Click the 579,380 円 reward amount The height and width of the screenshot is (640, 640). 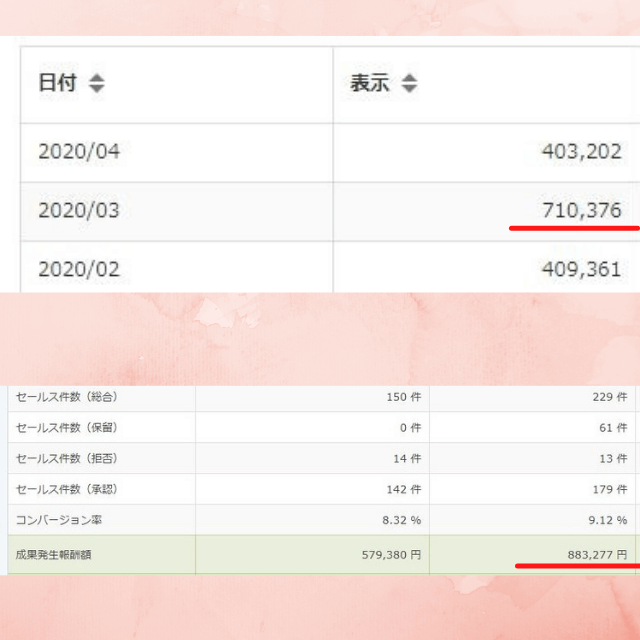(x=385, y=554)
